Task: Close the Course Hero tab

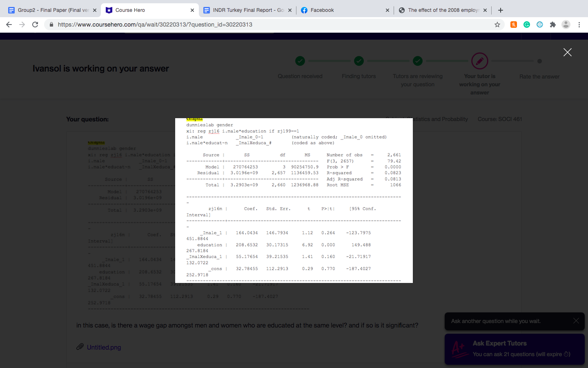Action: (x=192, y=10)
